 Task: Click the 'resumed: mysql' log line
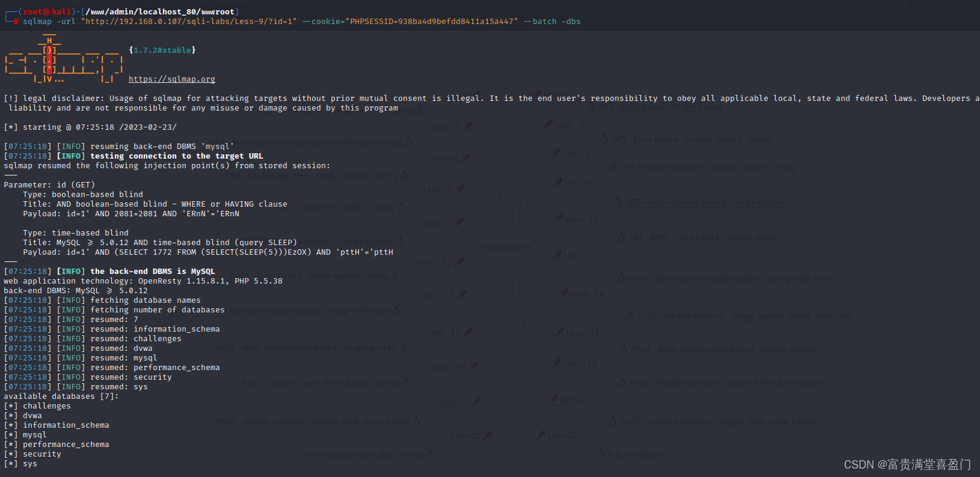pos(81,358)
